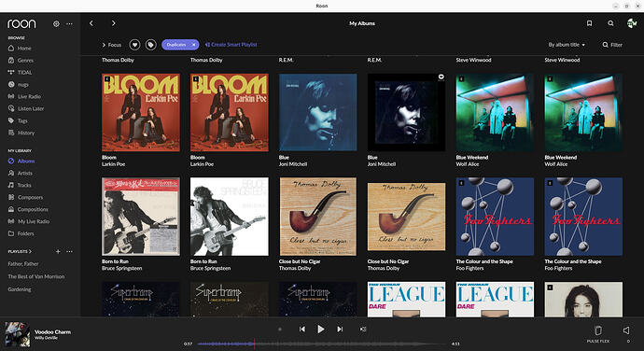Open the Gardening playlist
The image size is (644, 351).
(x=20, y=289)
